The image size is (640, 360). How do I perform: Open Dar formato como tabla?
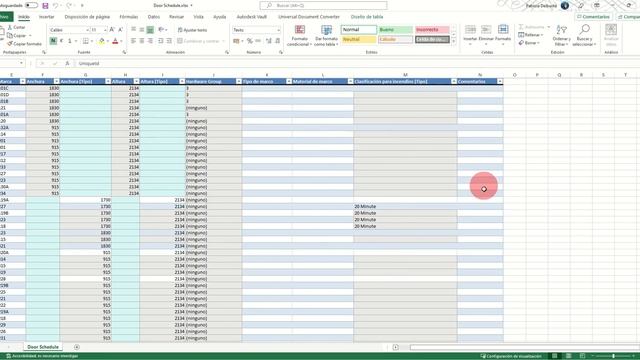tap(327, 35)
